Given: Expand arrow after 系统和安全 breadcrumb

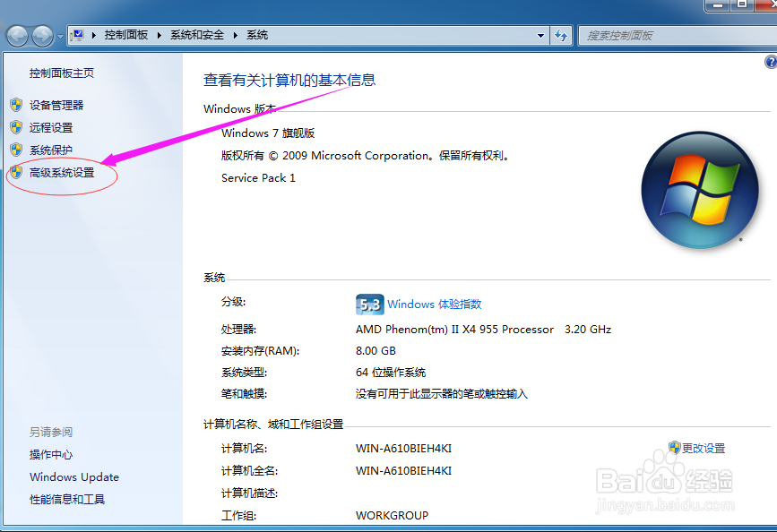Looking at the screenshot, I should pyautogui.click(x=236, y=35).
